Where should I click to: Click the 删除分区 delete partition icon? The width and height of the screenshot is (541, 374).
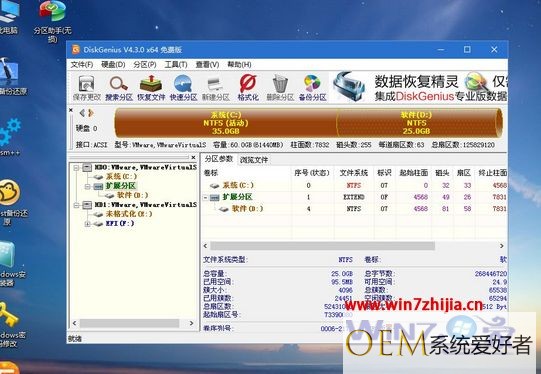pos(280,88)
